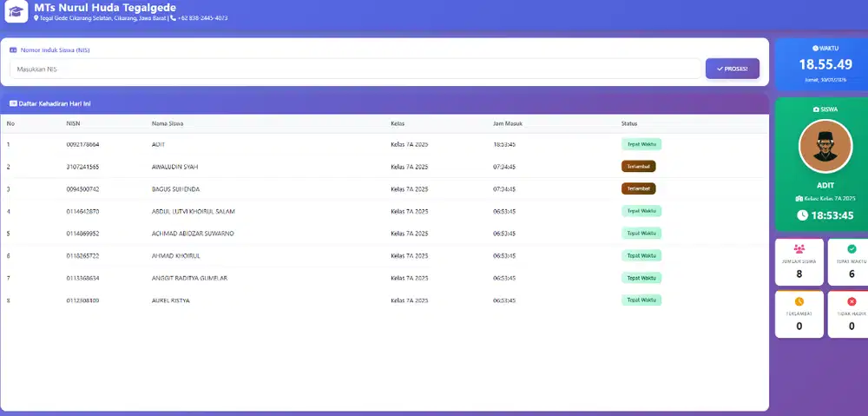Click the clock icon beside 18:53:45

coord(802,215)
